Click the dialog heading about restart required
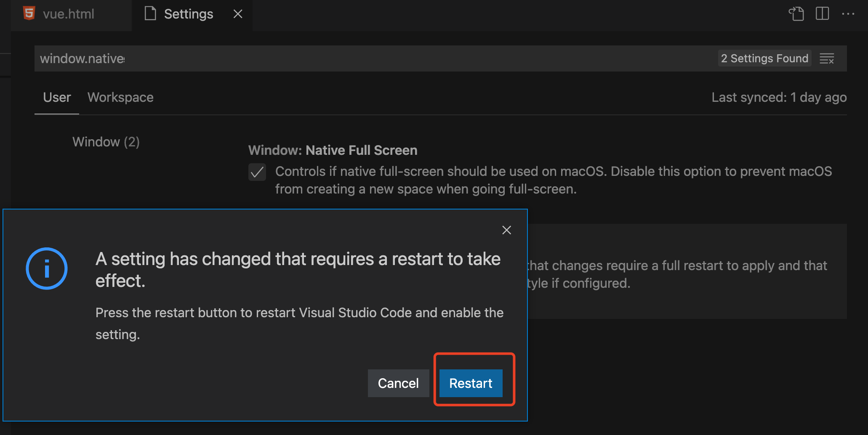The width and height of the screenshot is (868, 435). (298, 270)
